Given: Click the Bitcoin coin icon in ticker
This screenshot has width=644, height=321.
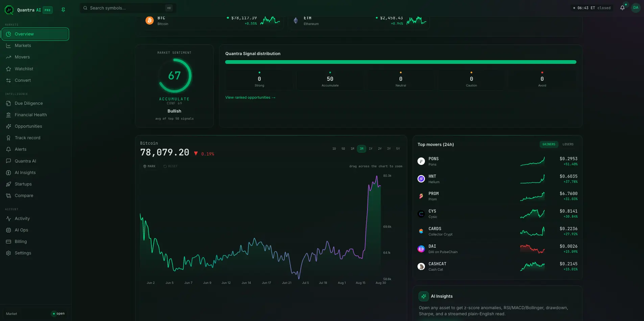Looking at the screenshot, I should 149,21.
